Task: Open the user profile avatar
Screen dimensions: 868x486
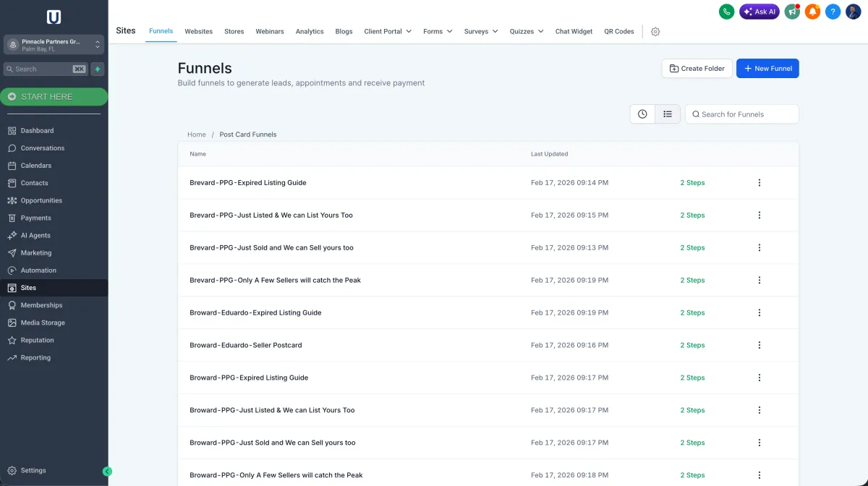Action: [x=853, y=12]
